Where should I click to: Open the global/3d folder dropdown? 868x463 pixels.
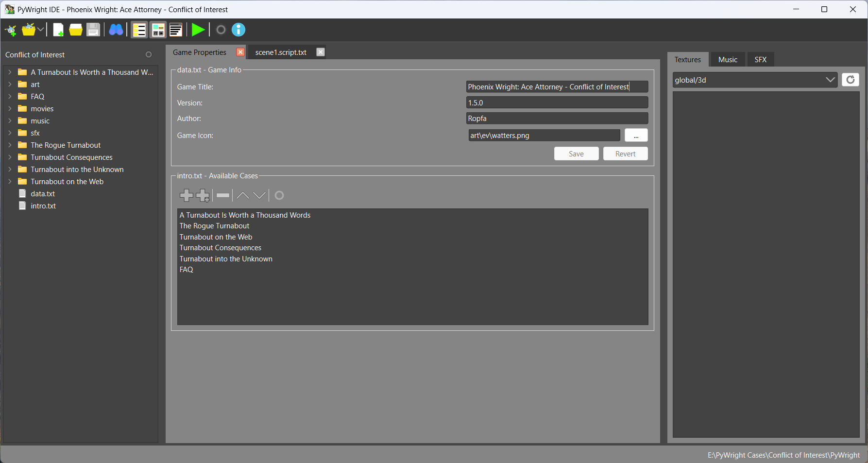point(755,80)
